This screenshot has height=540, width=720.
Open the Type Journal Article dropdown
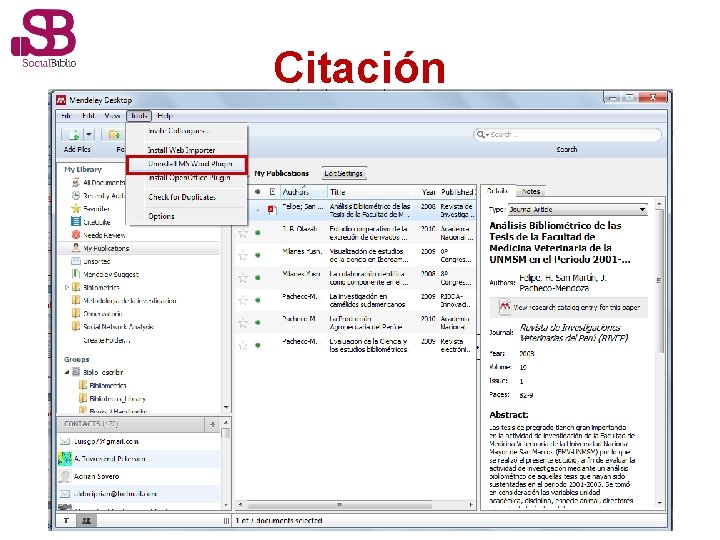[578, 209]
